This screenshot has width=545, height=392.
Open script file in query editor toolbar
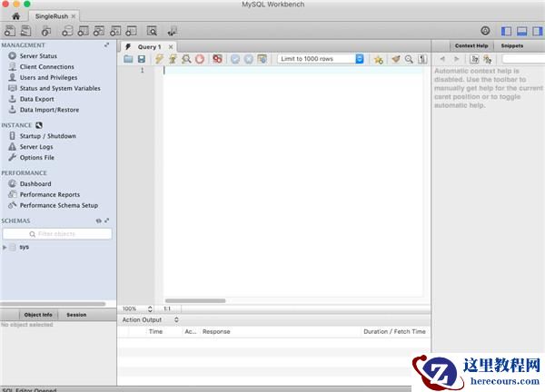click(128, 59)
